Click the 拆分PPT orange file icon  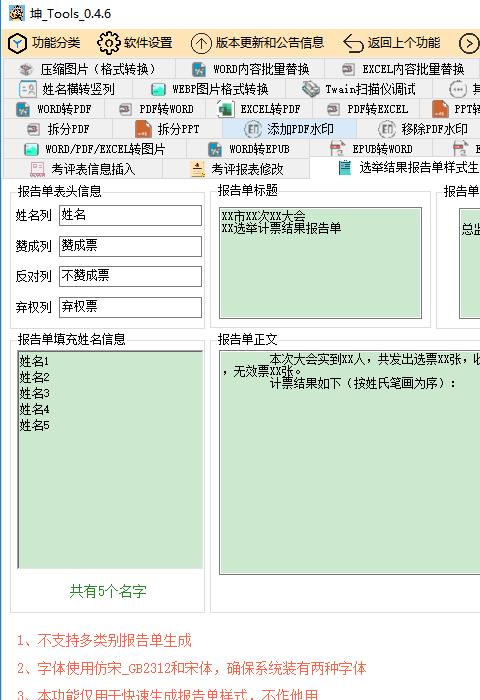143,129
